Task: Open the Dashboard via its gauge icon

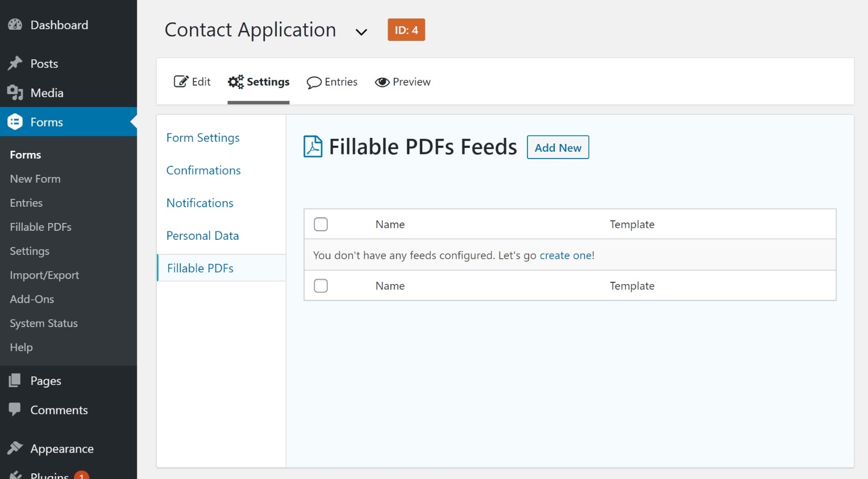Action: tap(15, 25)
